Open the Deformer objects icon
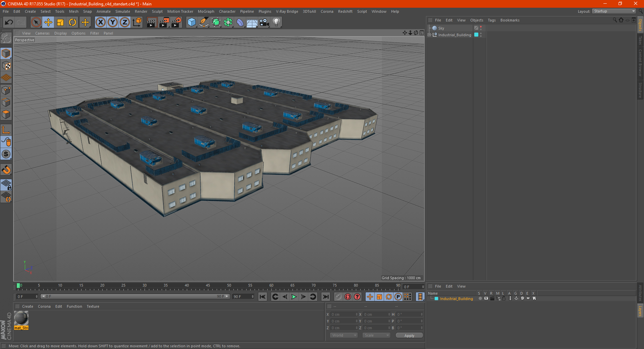The width and height of the screenshot is (644, 349). [x=240, y=22]
